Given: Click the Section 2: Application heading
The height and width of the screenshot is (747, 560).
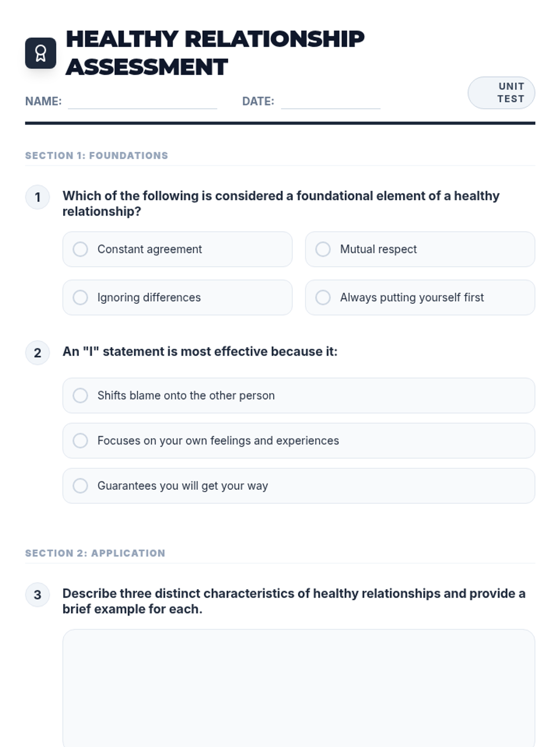Looking at the screenshot, I should pos(95,553).
